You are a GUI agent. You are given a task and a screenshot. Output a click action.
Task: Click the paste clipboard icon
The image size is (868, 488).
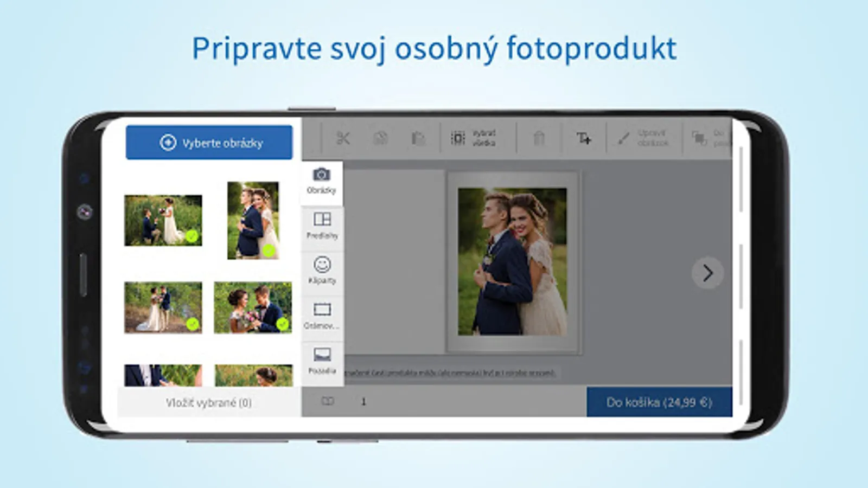pos(418,138)
